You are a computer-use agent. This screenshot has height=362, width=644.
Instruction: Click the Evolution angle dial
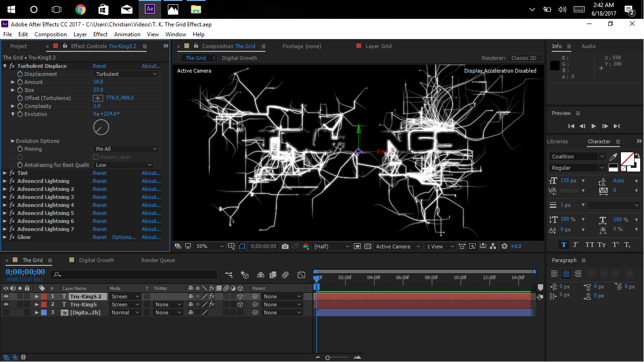[x=101, y=127]
